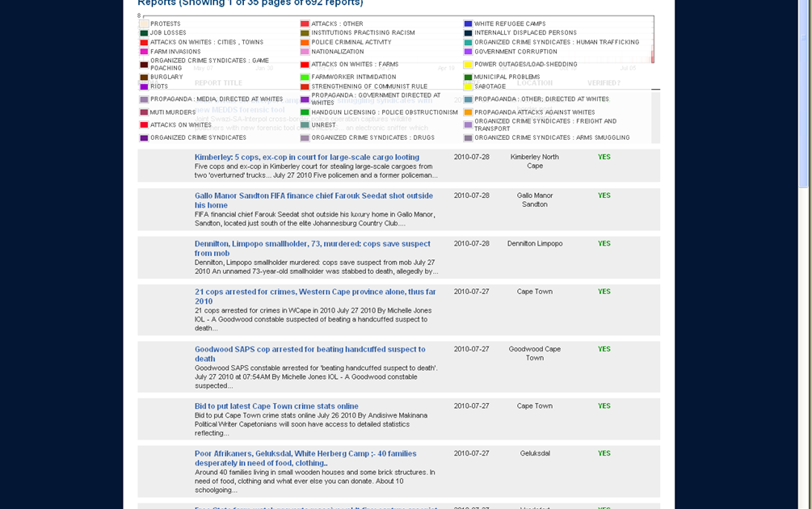This screenshot has width=812, height=509.
Task: Select the Farmworker Intimidation color swatch
Action: pos(305,77)
